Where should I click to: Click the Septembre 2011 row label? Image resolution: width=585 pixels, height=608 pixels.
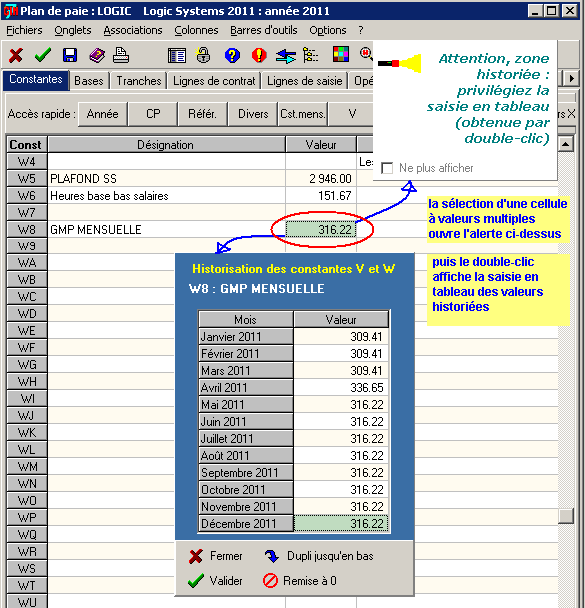tap(246, 473)
